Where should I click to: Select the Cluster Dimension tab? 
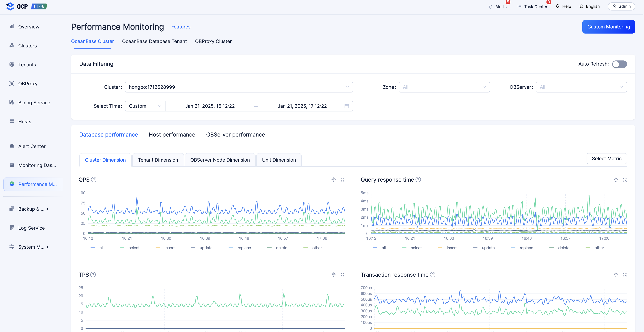pos(105,160)
